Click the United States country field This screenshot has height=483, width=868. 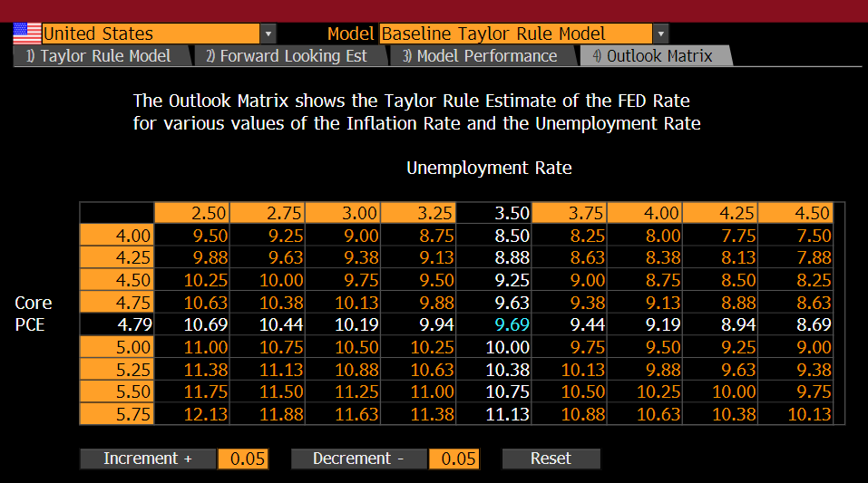151,34
